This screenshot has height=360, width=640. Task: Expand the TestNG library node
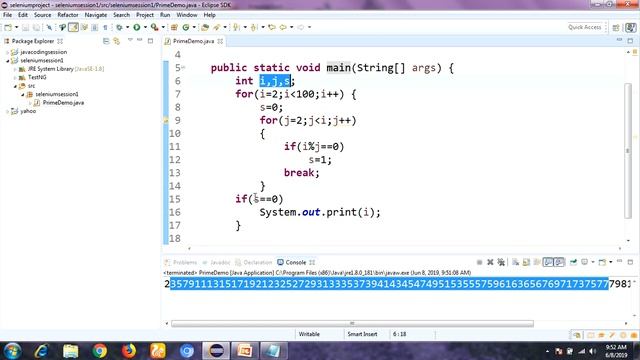[15, 78]
